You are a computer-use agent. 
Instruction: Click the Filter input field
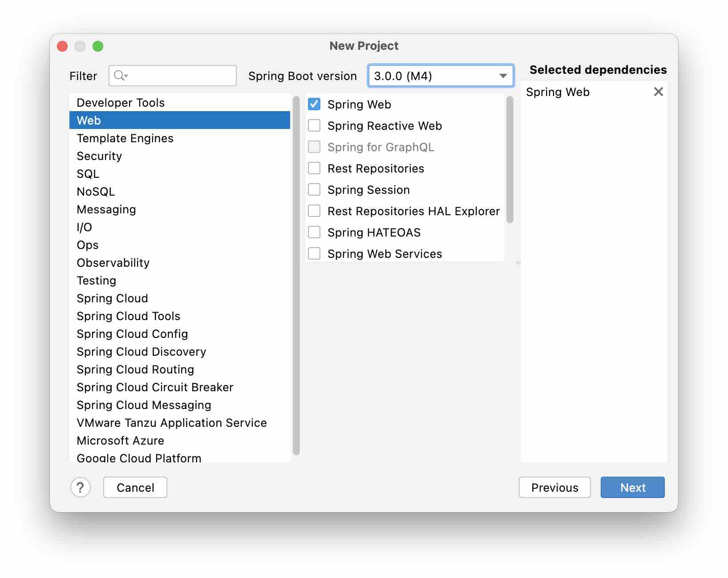click(178, 76)
